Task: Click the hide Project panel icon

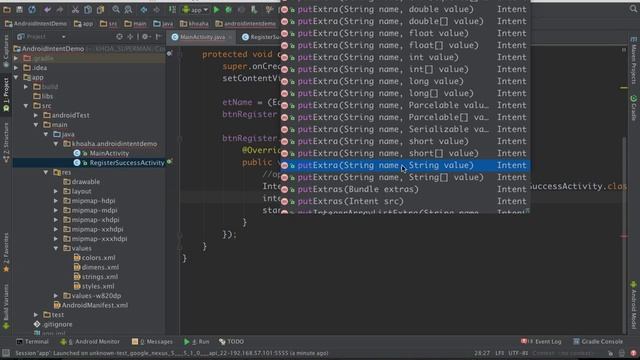Action: [158, 37]
